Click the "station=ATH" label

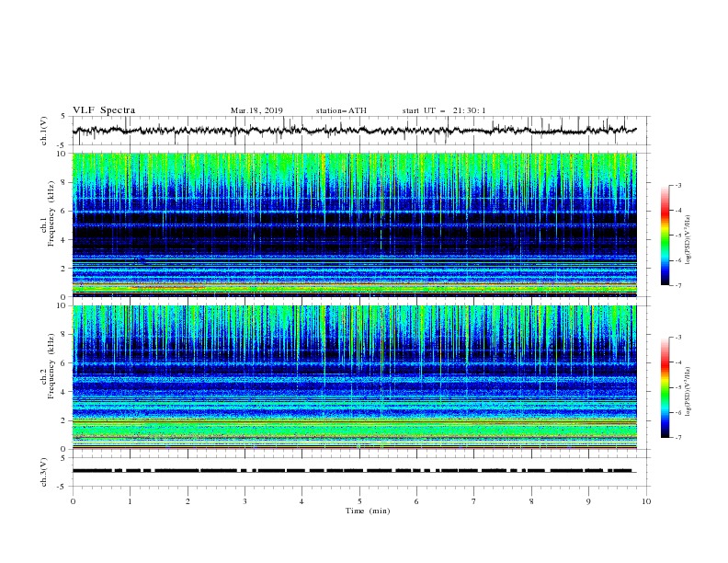(x=341, y=110)
